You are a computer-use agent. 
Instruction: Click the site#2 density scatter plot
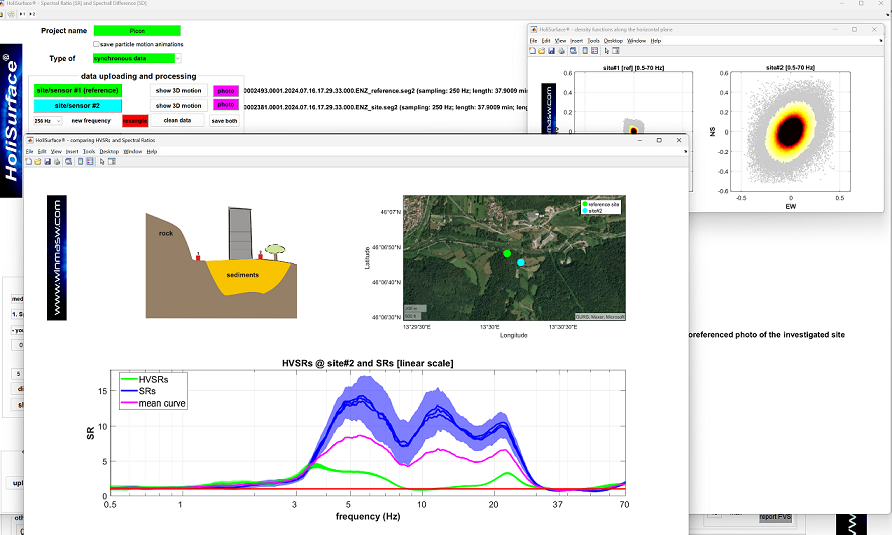point(790,131)
